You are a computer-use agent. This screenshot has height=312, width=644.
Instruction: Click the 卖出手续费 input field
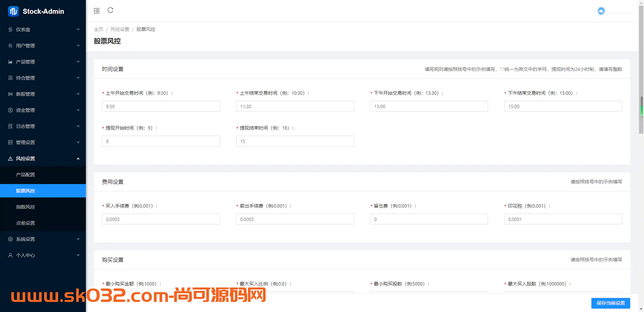(295, 219)
